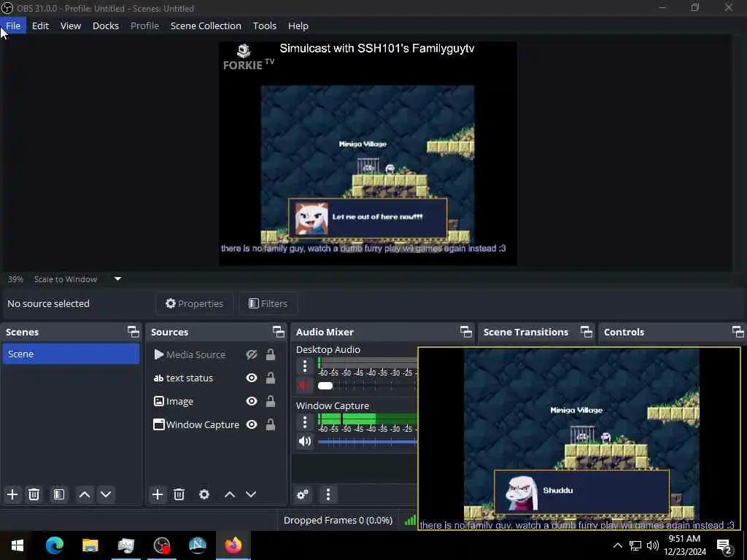Pop out the Audio Mixer dock
The width and height of the screenshot is (747, 560).
click(466, 332)
